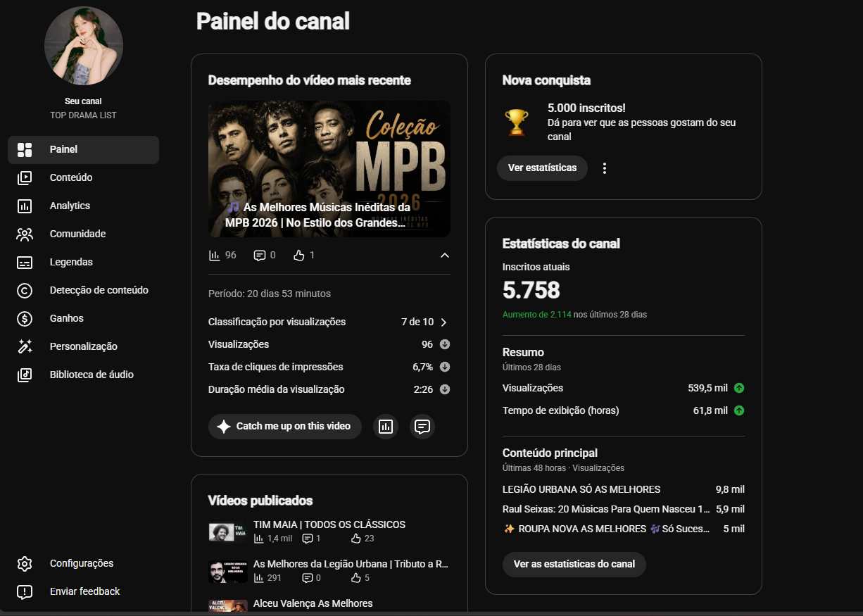
Task: Click the Conteúdo play icon
Action: coord(25,178)
